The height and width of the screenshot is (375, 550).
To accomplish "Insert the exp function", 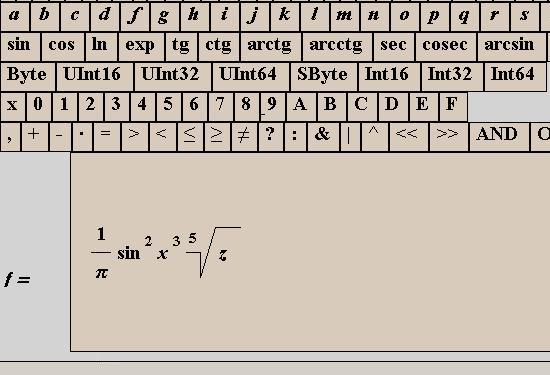I will [141, 47].
